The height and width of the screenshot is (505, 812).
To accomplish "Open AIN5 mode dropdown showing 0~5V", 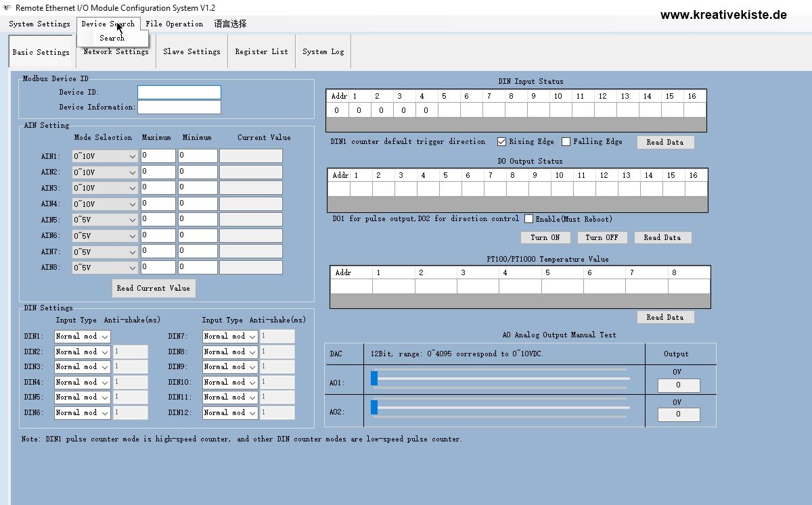I will tap(105, 220).
